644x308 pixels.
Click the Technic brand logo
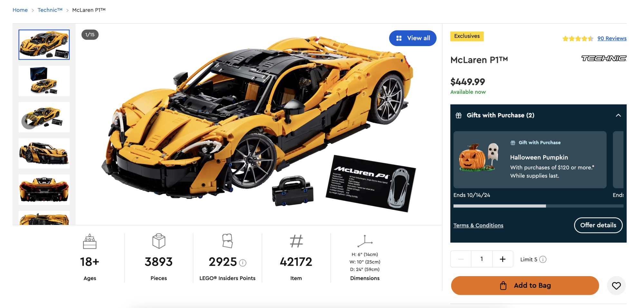[x=604, y=58]
